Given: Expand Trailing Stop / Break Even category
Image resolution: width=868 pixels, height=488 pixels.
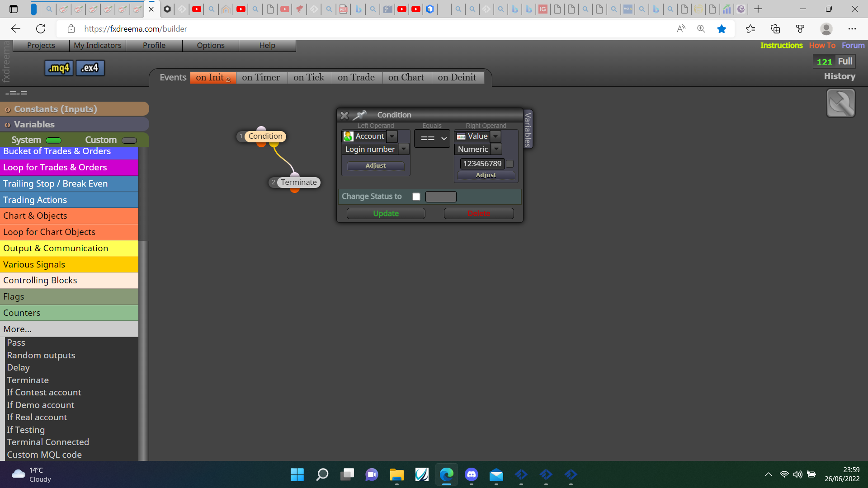Looking at the screenshot, I should tap(69, 183).
